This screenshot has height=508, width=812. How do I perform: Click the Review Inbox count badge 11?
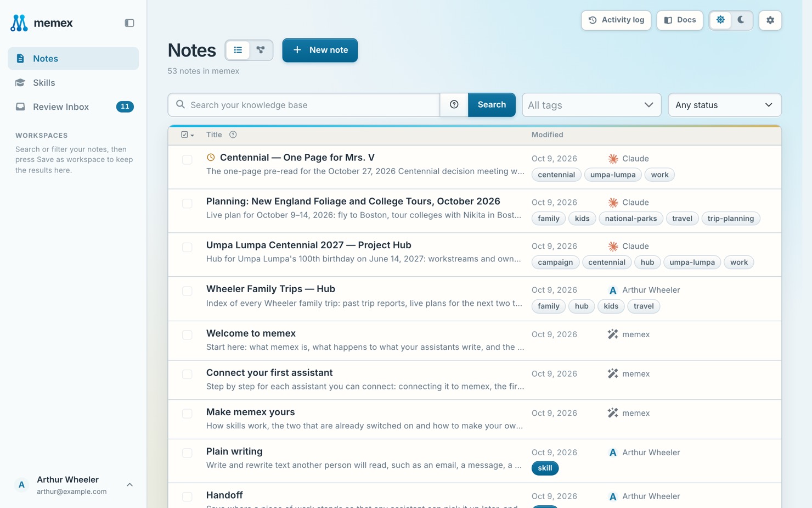[x=125, y=107]
